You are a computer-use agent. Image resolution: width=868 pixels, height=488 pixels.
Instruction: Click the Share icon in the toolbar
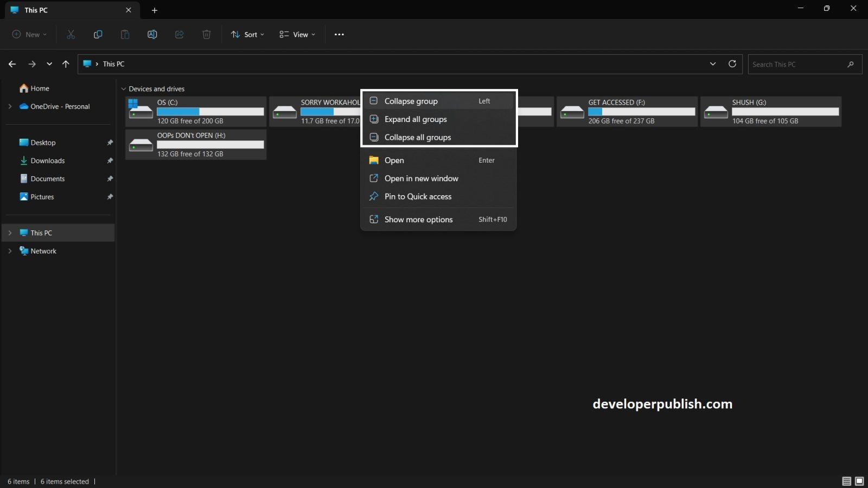click(179, 34)
